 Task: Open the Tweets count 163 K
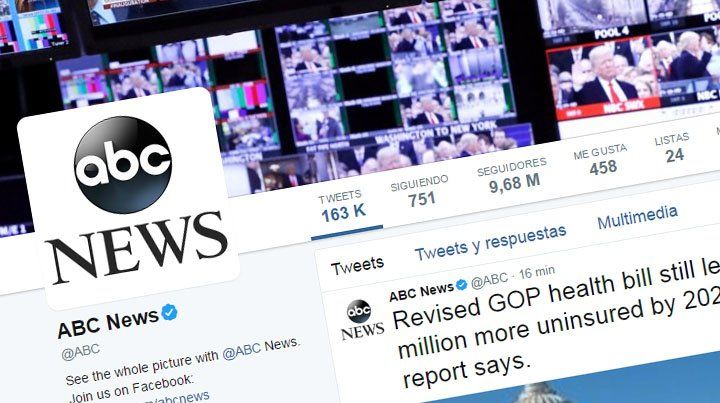[342, 207]
